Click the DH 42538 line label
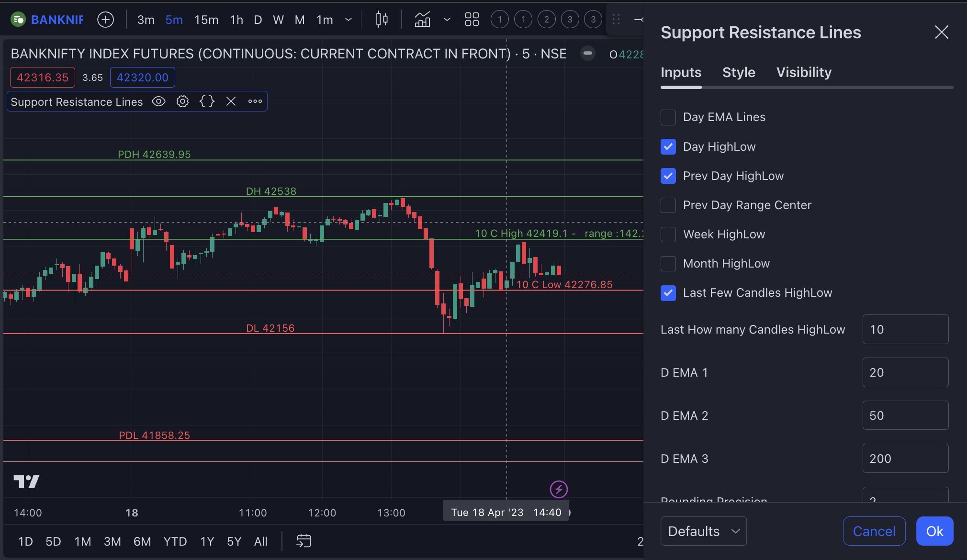 [271, 191]
